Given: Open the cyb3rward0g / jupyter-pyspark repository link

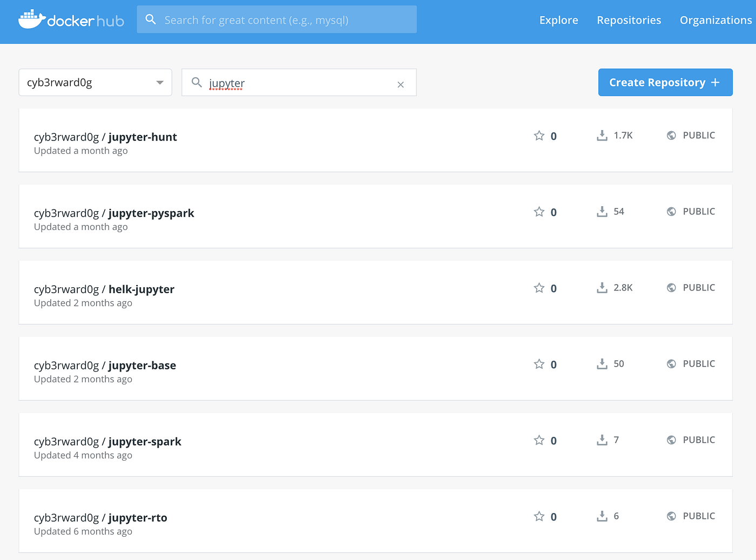Looking at the screenshot, I should point(114,213).
